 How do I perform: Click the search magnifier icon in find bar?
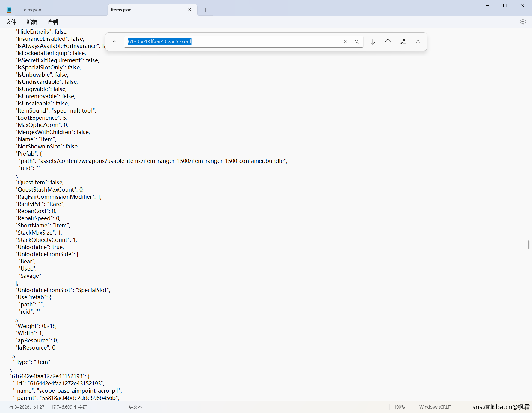point(357,42)
